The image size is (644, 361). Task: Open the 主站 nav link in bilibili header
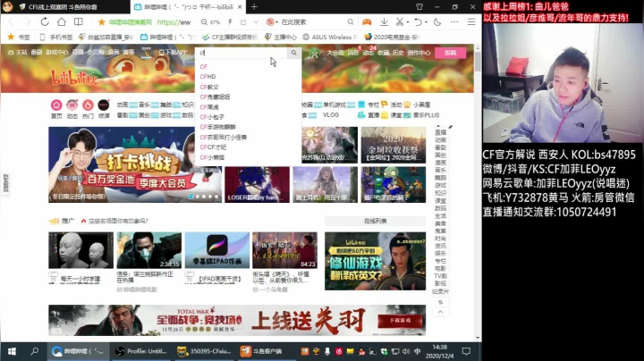tap(17, 53)
